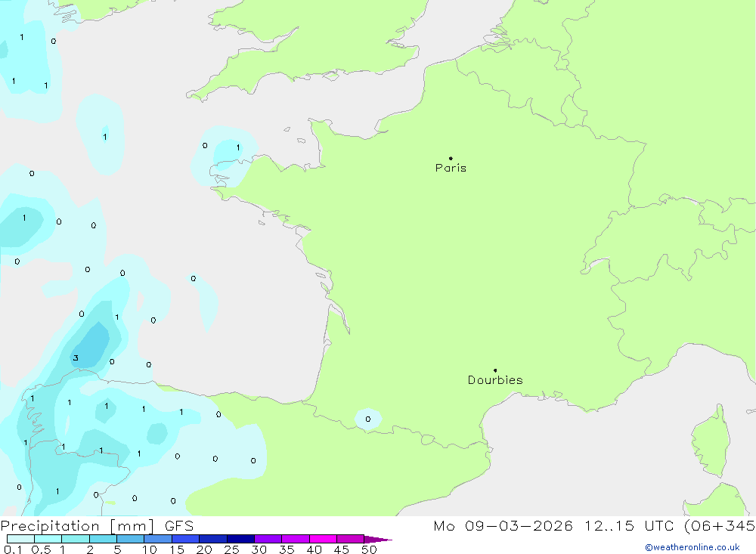The width and height of the screenshot is (756, 554).
Task: Click the Dourbies location dot
Action: pos(495,370)
